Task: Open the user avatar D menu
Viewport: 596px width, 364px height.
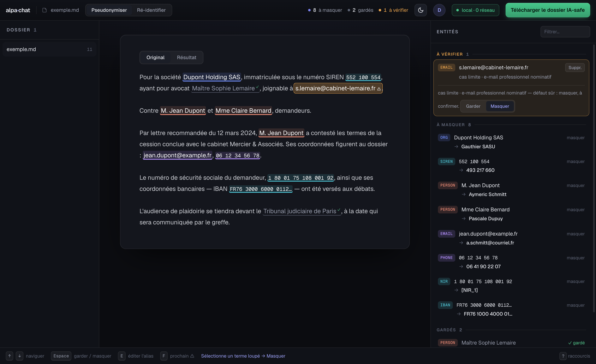Action: pyautogui.click(x=439, y=10)
